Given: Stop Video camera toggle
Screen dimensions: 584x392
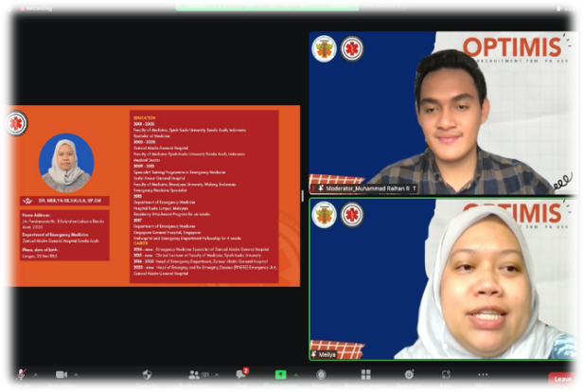Looking at the screenshot, I should (x=62, y=376).
